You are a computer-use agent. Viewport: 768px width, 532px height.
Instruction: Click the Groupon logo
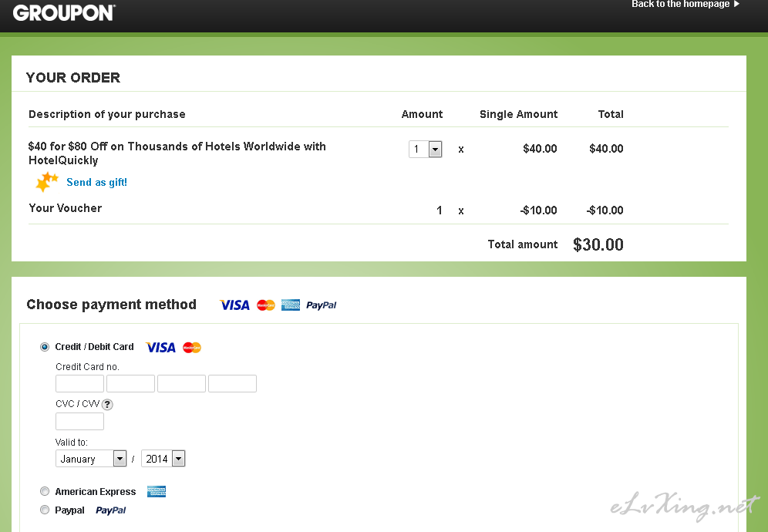pos(64,13)
